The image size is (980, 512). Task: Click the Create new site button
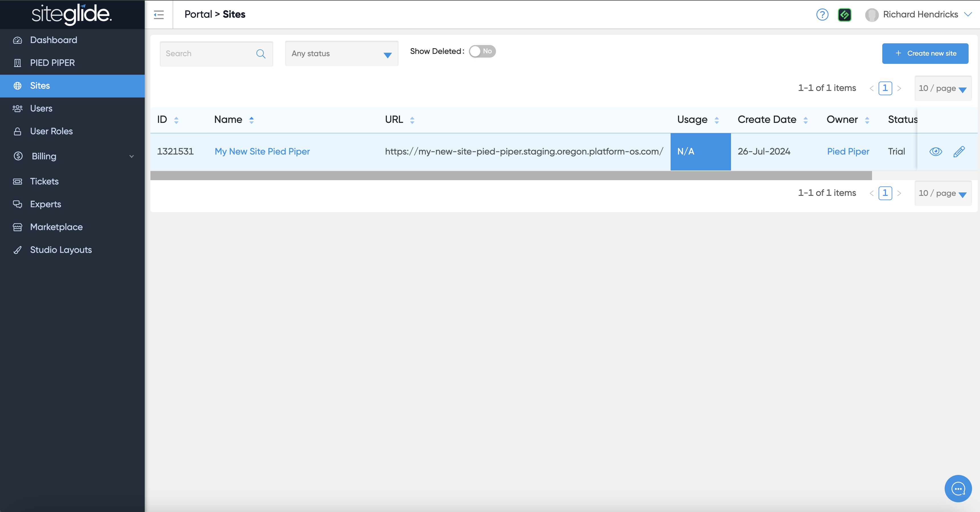click(x=925, y=53)
